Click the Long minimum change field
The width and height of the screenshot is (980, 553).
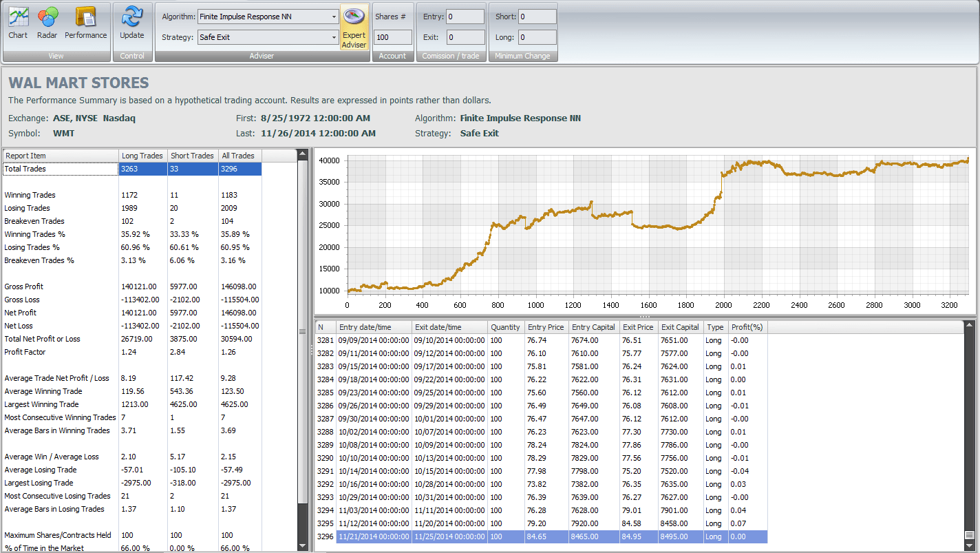coord(537,37)
